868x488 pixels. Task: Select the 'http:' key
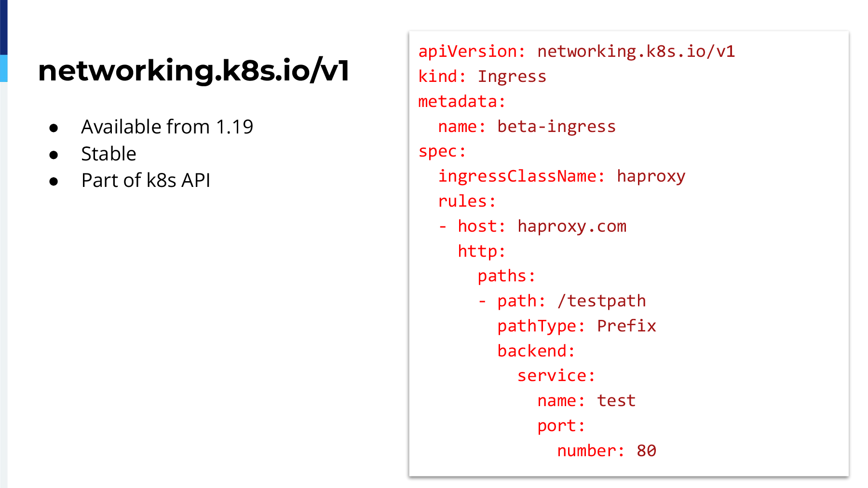[x=481, y=251]
